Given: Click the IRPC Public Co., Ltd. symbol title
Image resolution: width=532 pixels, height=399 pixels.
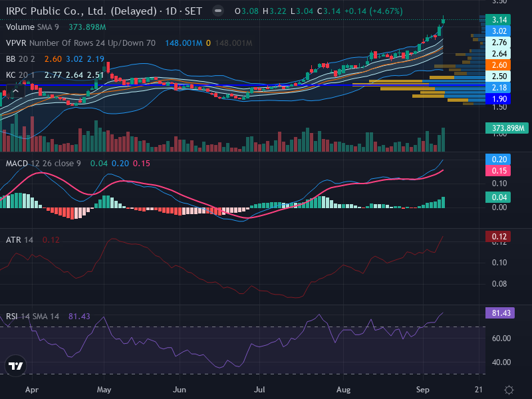Looking at the screenshot, I should point(81,11).
